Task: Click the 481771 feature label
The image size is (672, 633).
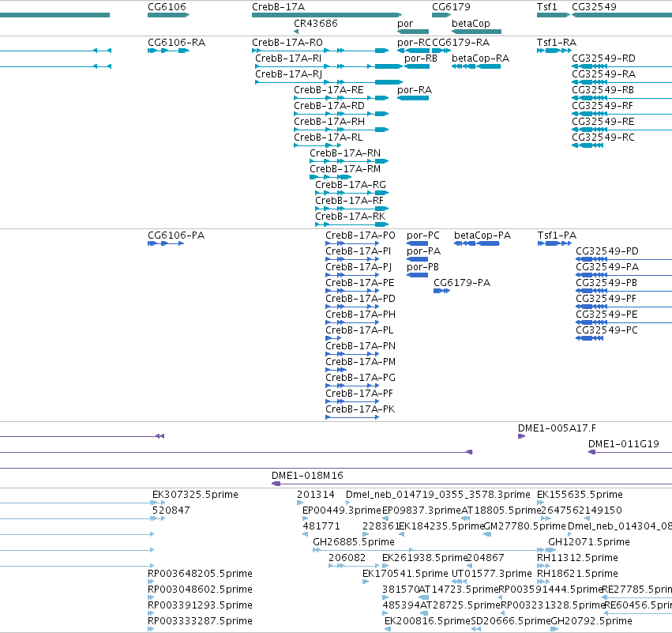Action: coord(321,526)
